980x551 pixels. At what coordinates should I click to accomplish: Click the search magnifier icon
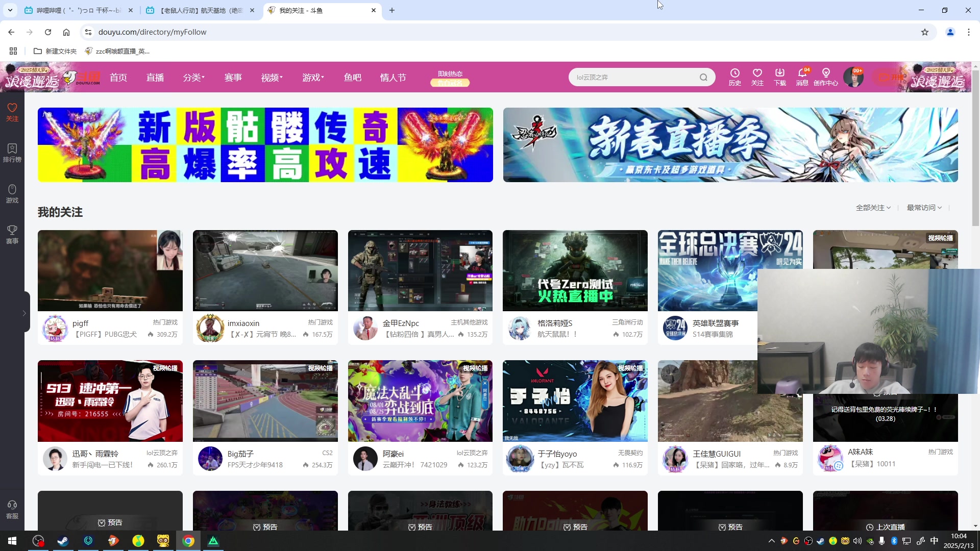(703, 78)
